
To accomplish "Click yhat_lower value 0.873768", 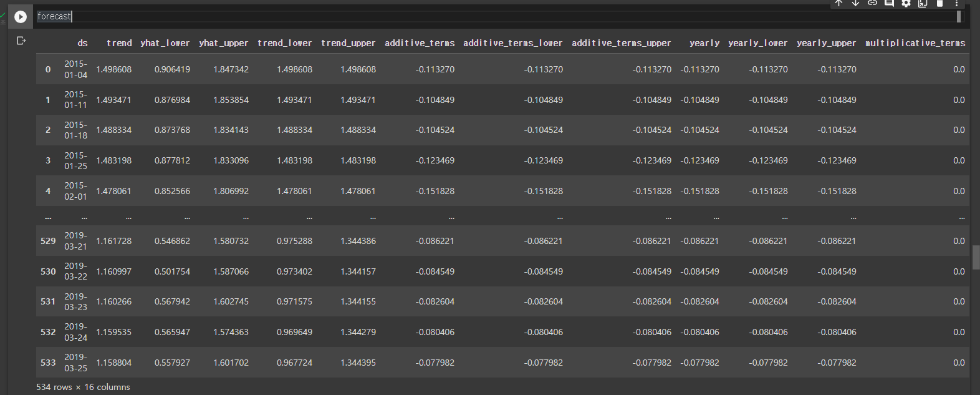I will (x=172, y=130).
